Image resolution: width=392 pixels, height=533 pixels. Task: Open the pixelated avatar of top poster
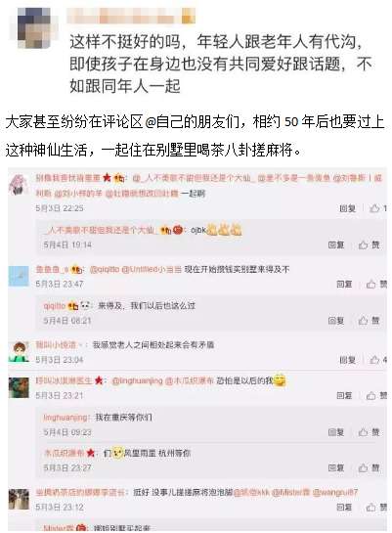(x=33, y=27)
